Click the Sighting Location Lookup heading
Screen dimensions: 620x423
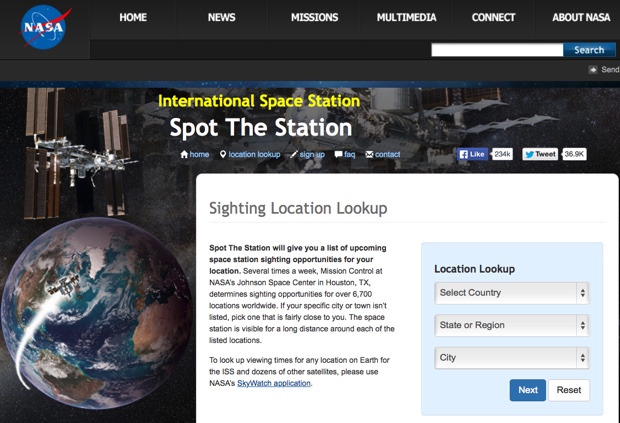pyautogui.click(x=298, y=208)
